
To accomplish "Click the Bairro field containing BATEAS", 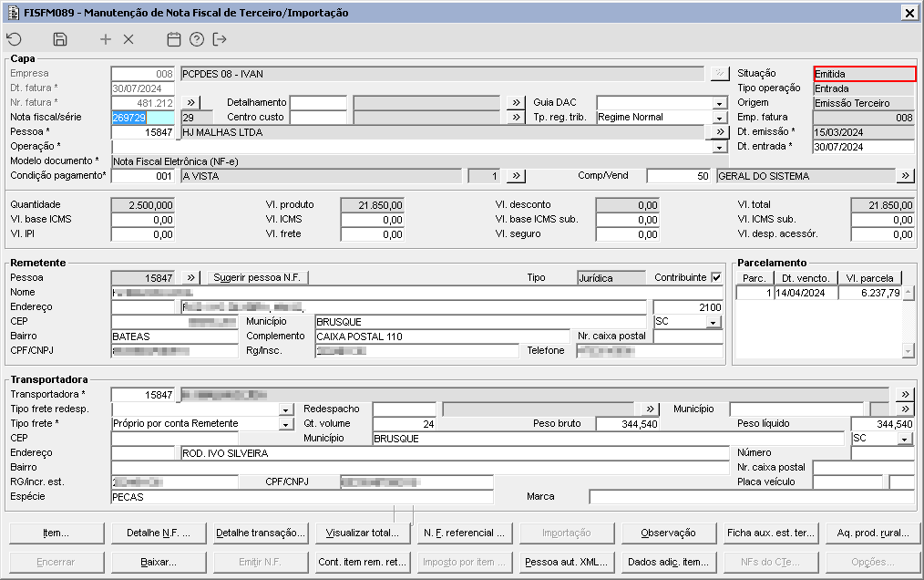I will (175, 337).
